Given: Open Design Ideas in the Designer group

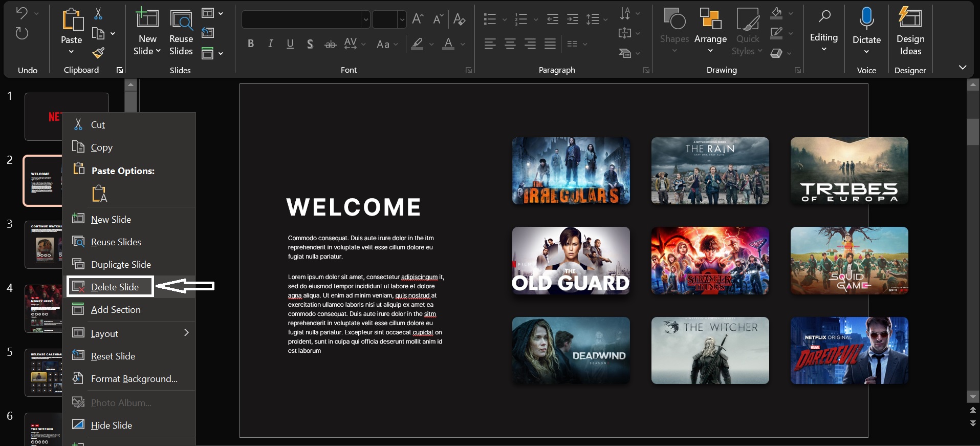Looking at the screenshot, I should 910,31.
